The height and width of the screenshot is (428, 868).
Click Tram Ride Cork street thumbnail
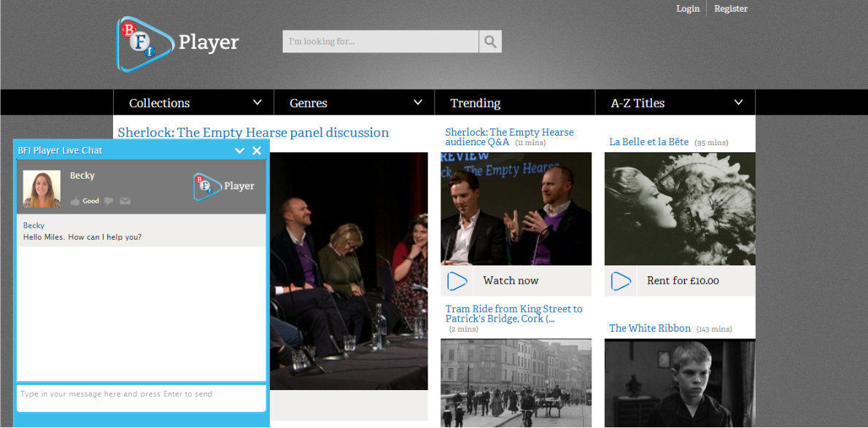(516, 383)
